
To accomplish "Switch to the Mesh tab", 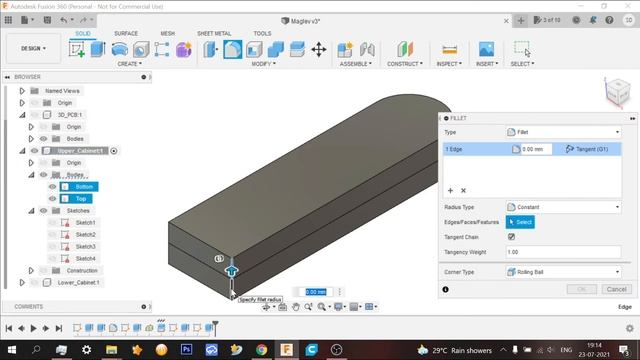I will point(167,33).
